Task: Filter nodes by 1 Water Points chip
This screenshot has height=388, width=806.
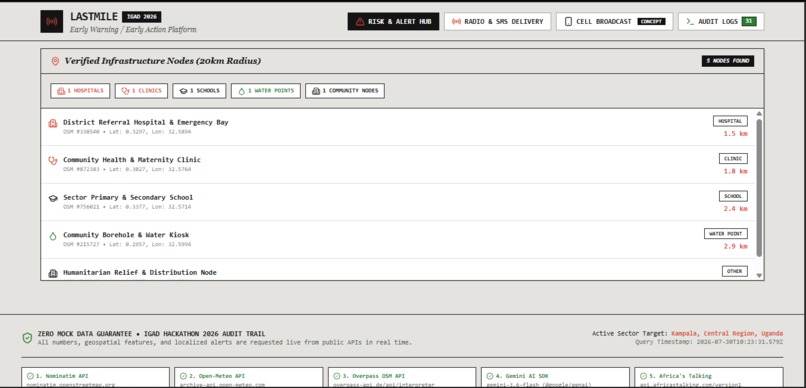Action: (x=266, y=91)
